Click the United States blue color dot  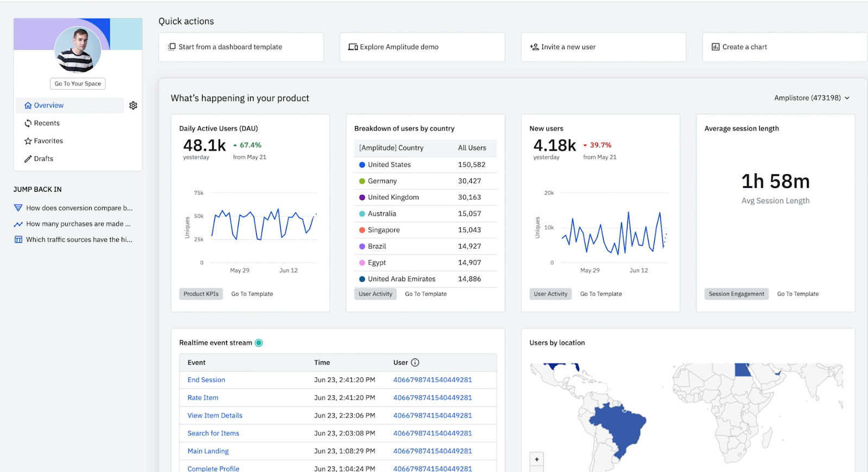(x=362, y=165)
